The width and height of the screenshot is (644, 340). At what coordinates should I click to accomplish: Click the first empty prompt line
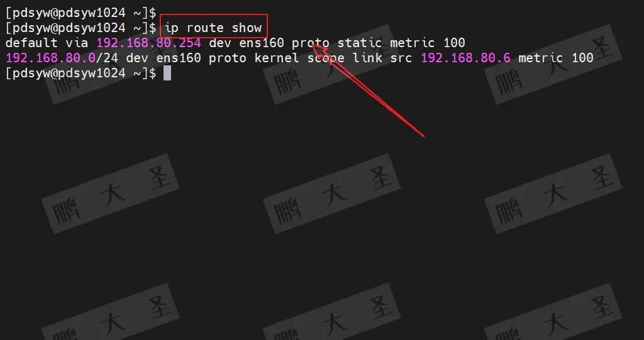point(80,13)
